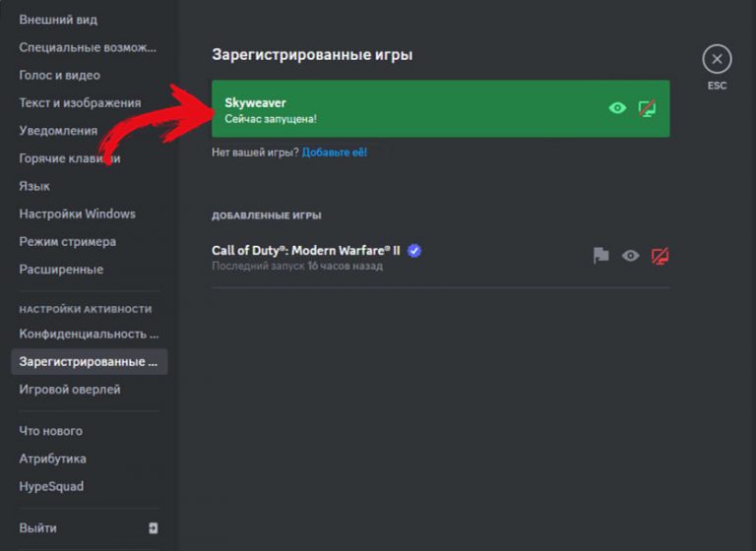
Task: Open Голос и видео settings
Action: 59,75
